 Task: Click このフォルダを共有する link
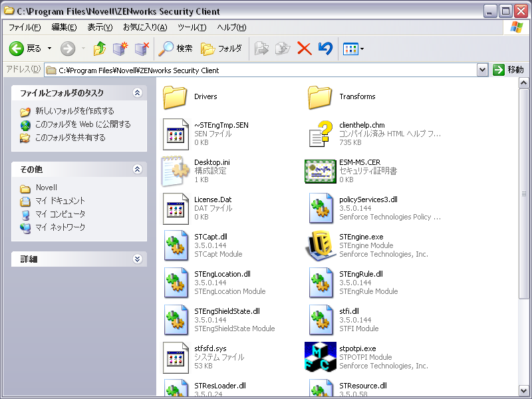click(x=70, y=138)
